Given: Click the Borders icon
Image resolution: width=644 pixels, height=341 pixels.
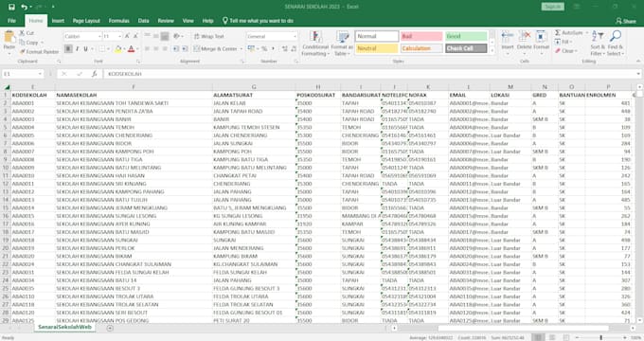Looking at the screenshot, I should (102, 49).
